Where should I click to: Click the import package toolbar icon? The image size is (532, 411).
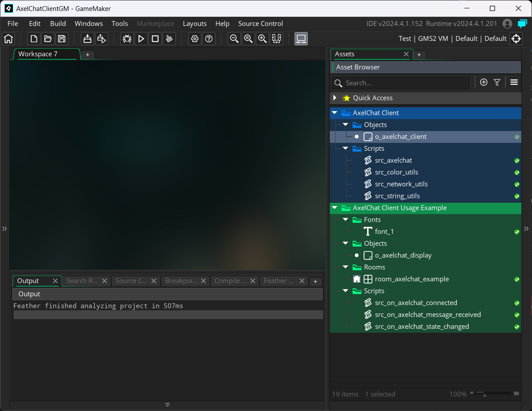click(102, 39)
